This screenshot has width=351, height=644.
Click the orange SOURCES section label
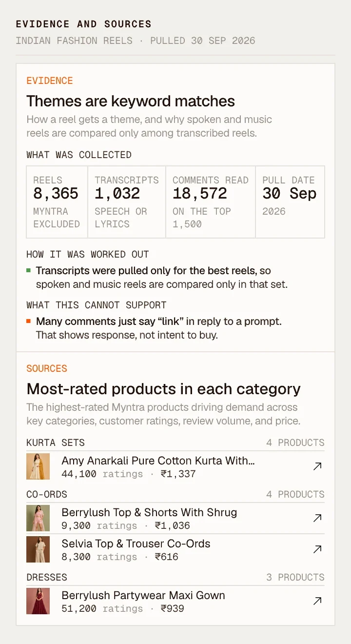[x=47, y=368]
